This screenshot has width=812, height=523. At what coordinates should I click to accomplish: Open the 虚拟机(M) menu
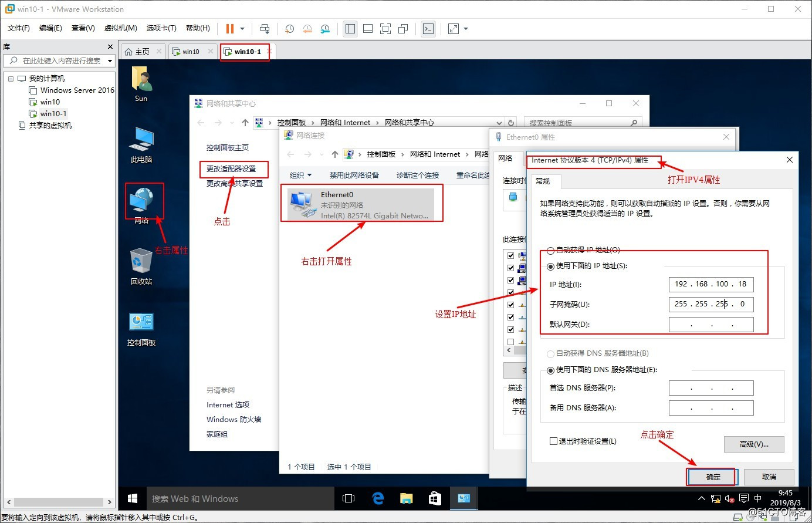coord(120,28)
